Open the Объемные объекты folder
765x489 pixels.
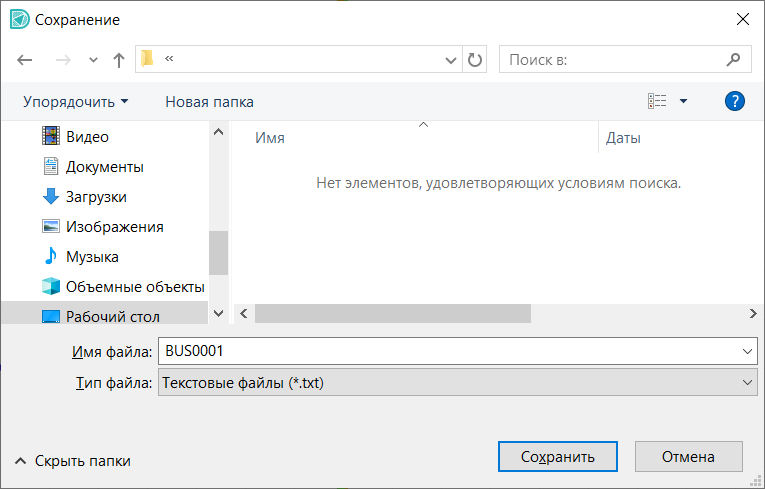point(134,287)
